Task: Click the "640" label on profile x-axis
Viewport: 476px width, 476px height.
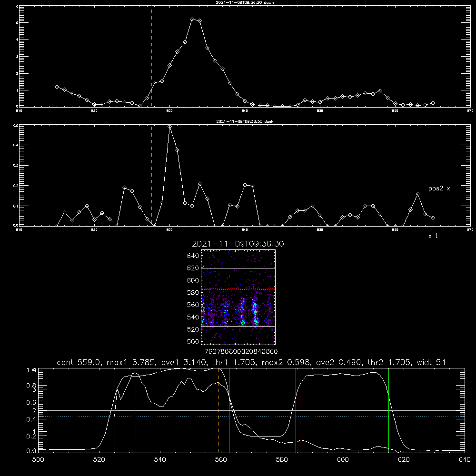Action: (x=465, y=460)
